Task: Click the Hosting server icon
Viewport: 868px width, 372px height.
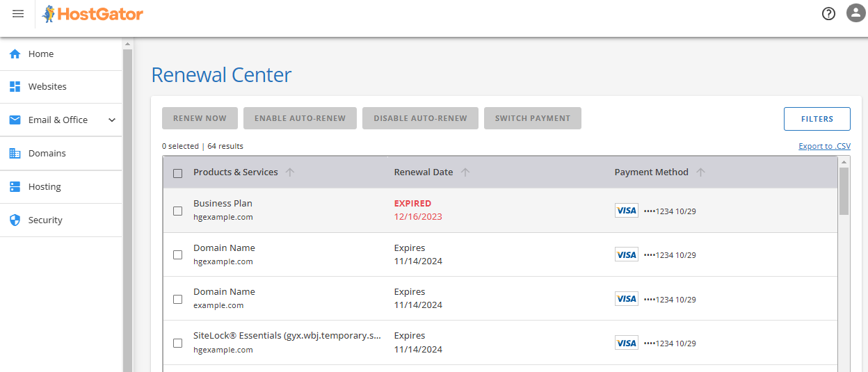Action: [15, 186]
